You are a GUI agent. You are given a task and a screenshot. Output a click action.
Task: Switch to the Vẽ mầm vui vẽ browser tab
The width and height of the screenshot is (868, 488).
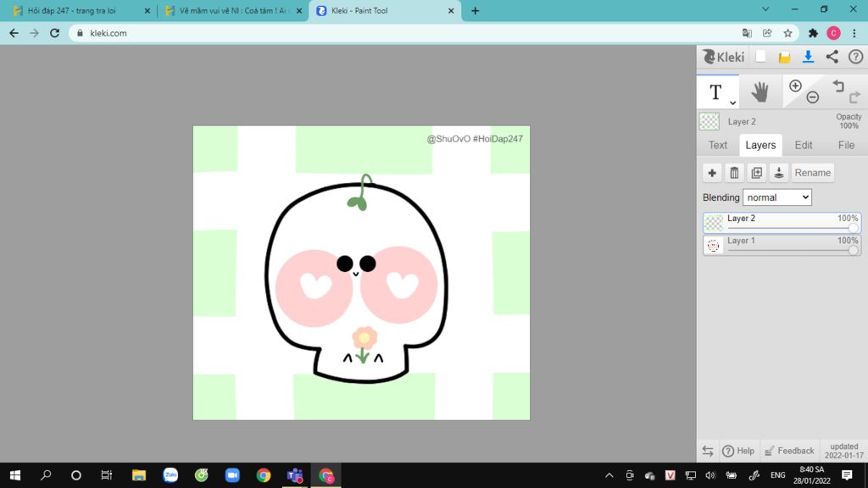point(232,10)
